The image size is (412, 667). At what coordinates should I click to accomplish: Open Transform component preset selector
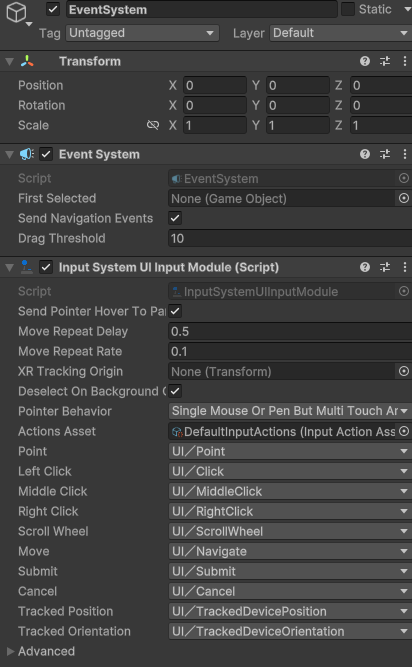tap(385, 61)
